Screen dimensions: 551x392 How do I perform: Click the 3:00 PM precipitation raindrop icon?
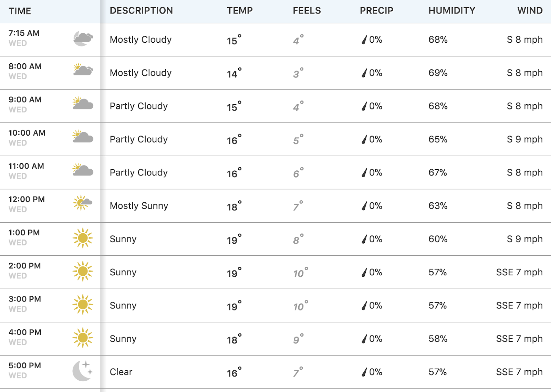pos(364,306)
